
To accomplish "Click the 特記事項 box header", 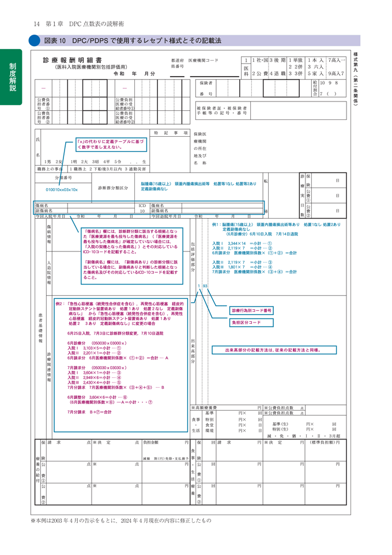I will pyautogui.click(x=171, y=133).
